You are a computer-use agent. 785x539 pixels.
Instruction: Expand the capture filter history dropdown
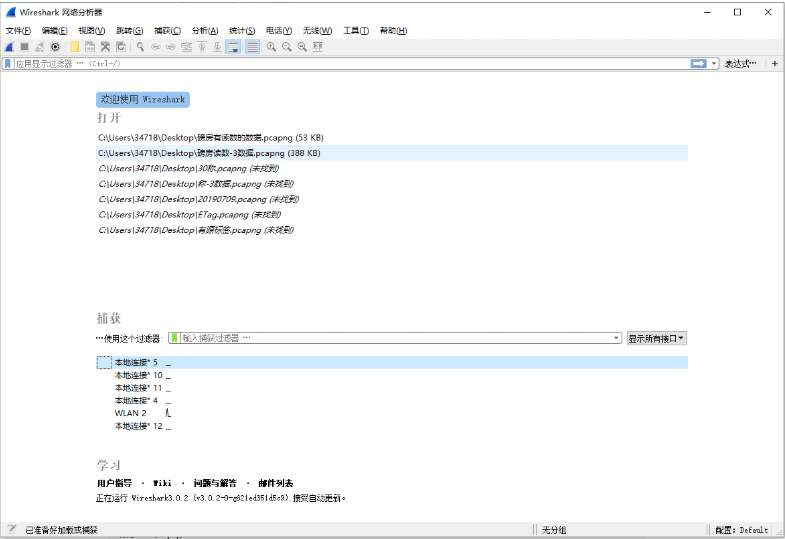616,338
